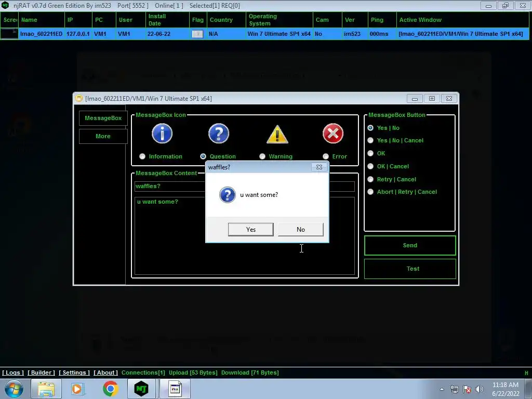
Task: Click the Ping column header
Action: pyautogui.click(x=382, y=20)
